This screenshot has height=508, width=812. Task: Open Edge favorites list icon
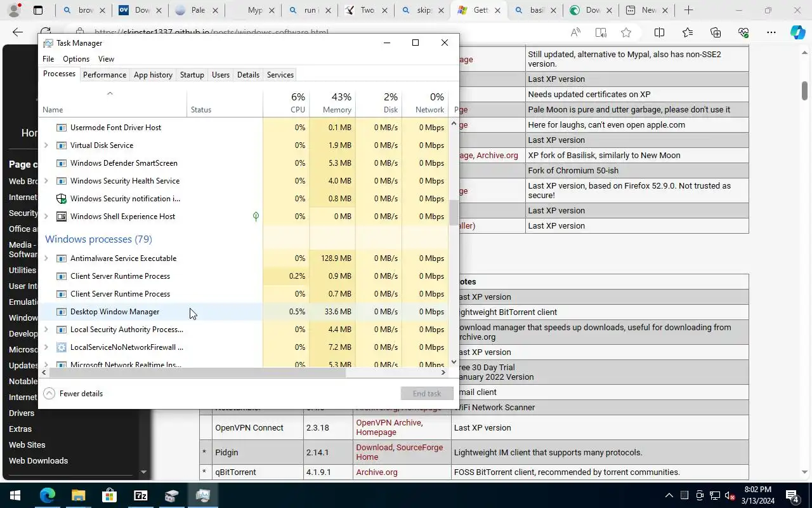click(x=688, y=32)
